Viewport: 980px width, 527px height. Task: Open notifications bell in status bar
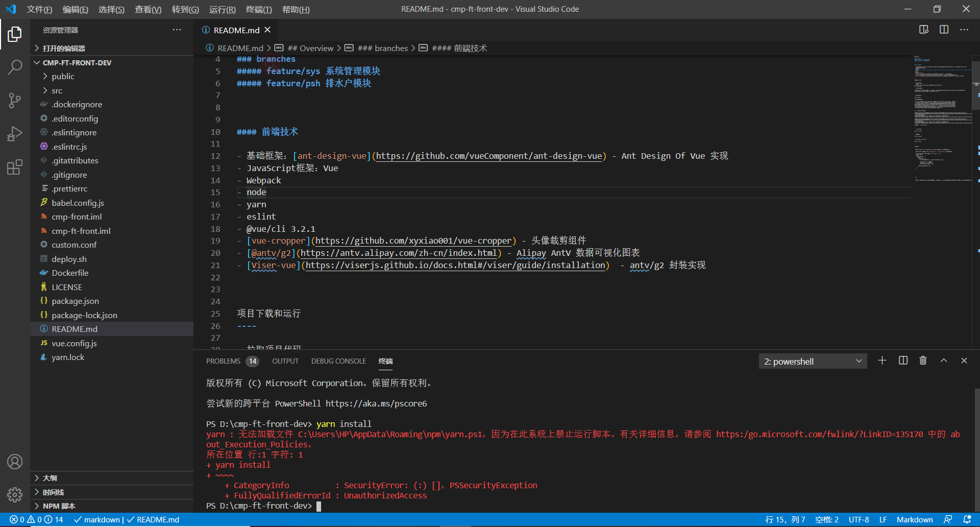pos(967,520)
